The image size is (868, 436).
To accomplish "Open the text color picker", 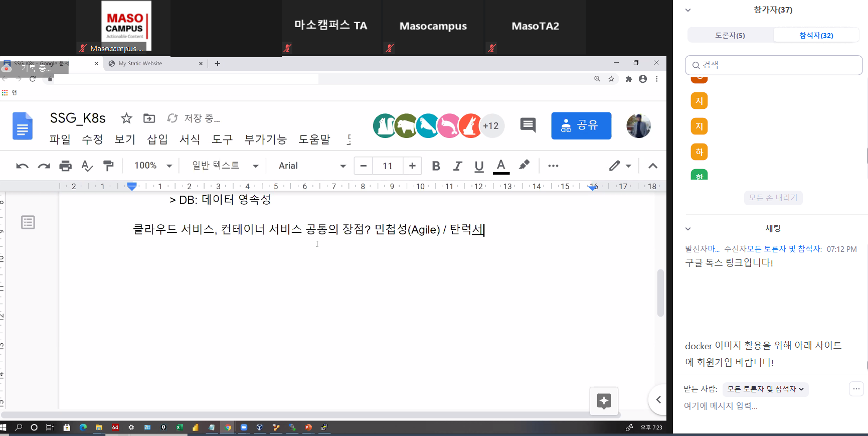I will tap(500, 166).
